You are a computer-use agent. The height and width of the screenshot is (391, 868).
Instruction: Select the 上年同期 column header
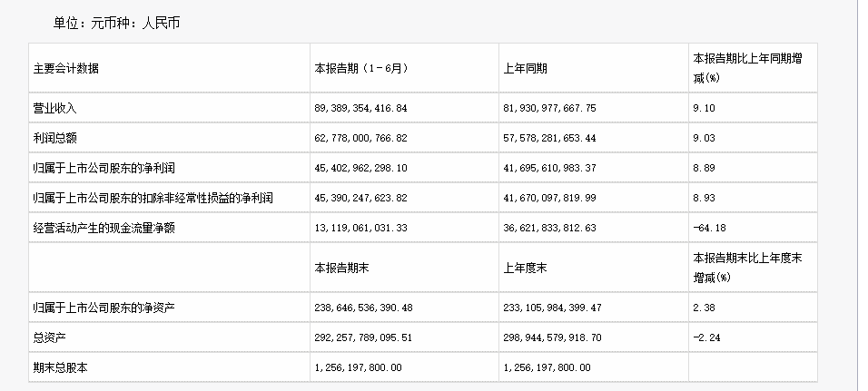coord(525,68)
